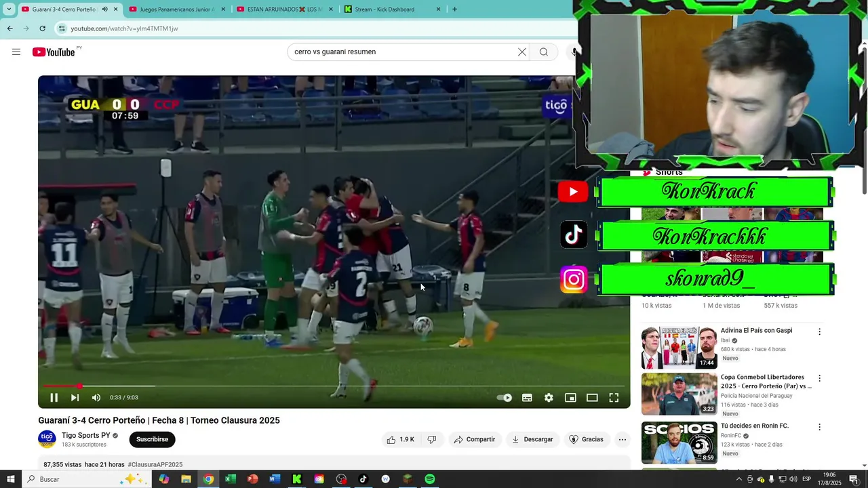This screenshot has width=868, height=488.
Task: Open the Chrome tab search dropdown
Action: pyautogui.click(x=9, y=9)
